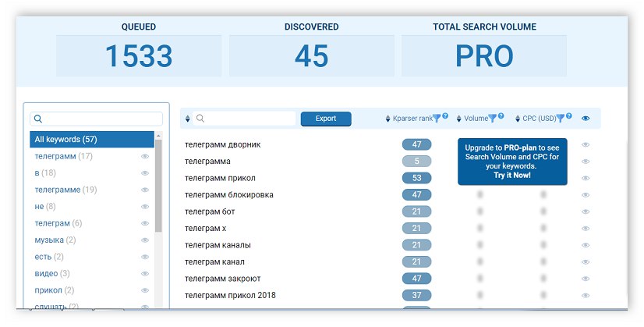
Task: Hide the телеграмм (17) group via eye
Action: click(x=145, y=156)
